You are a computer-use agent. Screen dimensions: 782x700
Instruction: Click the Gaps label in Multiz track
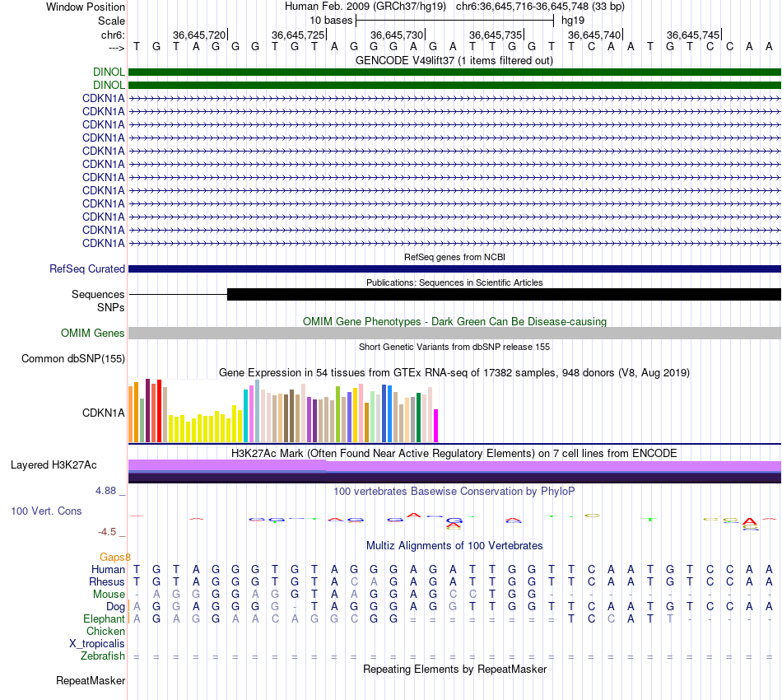(x=114, y=558)
